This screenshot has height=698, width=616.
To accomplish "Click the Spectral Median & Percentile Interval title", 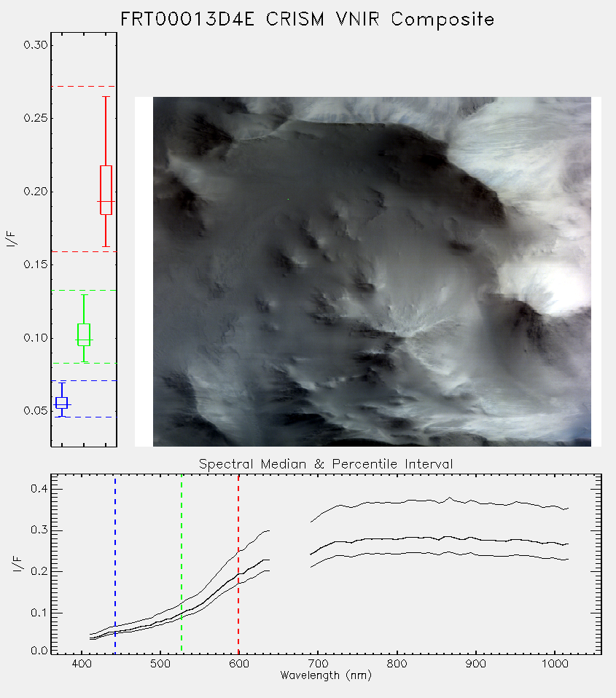I will click(326, 464).
